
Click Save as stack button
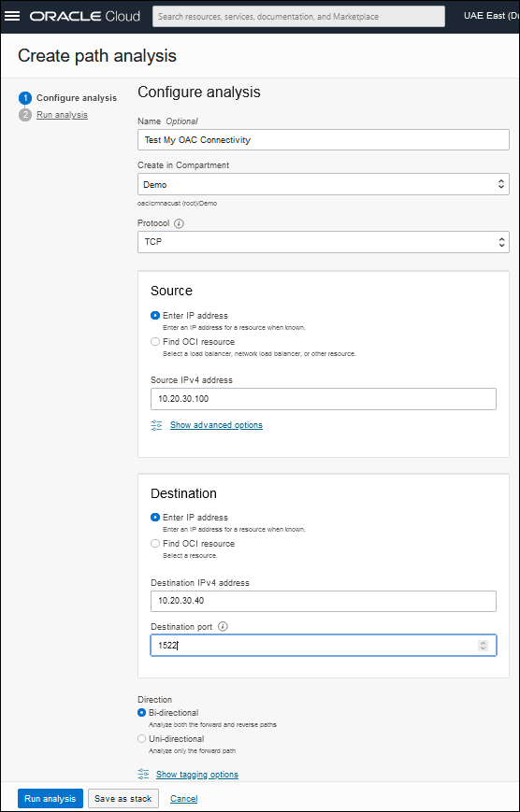tap(123, 799)
